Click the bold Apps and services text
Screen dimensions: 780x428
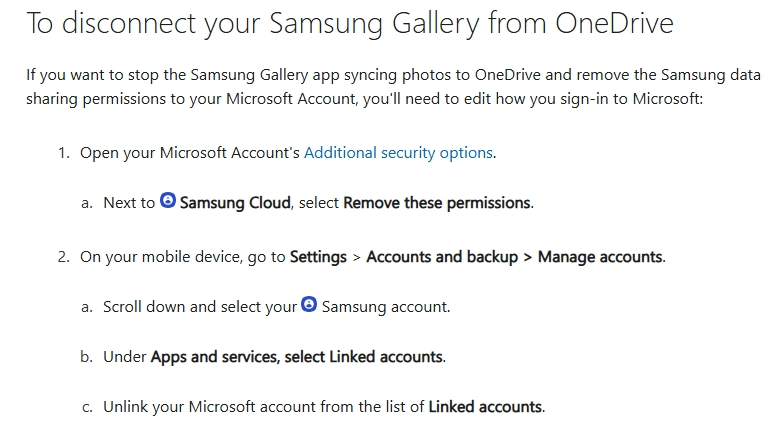click(214, 357)
